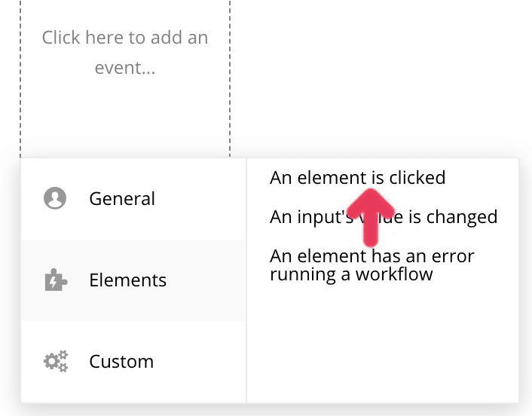The height and width of the screenshot is (416, 532).
Task: Select the General event category label
Action: (x=122, y=199)
